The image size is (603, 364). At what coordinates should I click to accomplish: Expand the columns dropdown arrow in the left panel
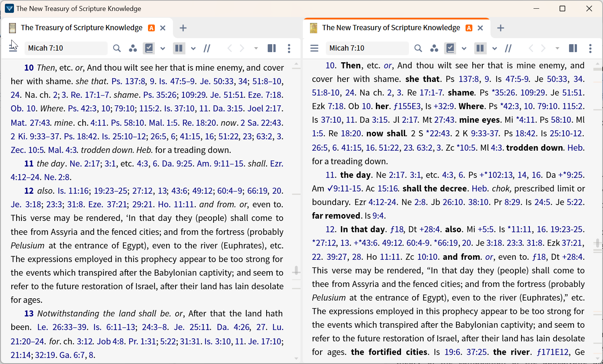(193, 48)
